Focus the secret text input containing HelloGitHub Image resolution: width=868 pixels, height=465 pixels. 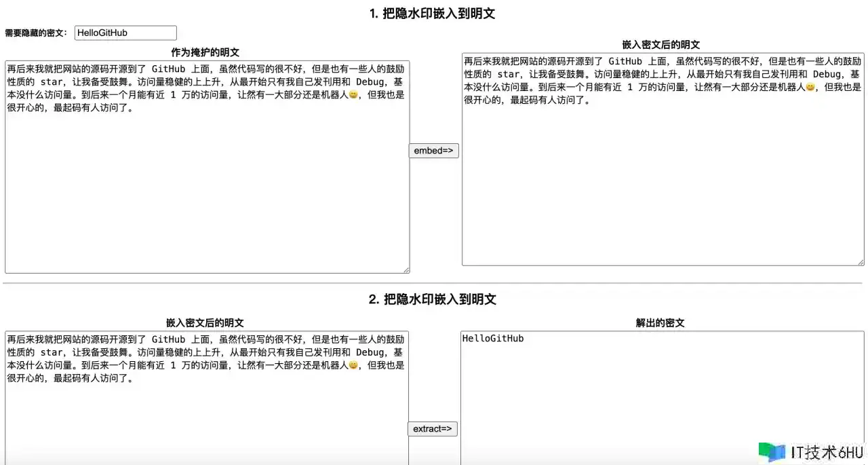point(125,33)
